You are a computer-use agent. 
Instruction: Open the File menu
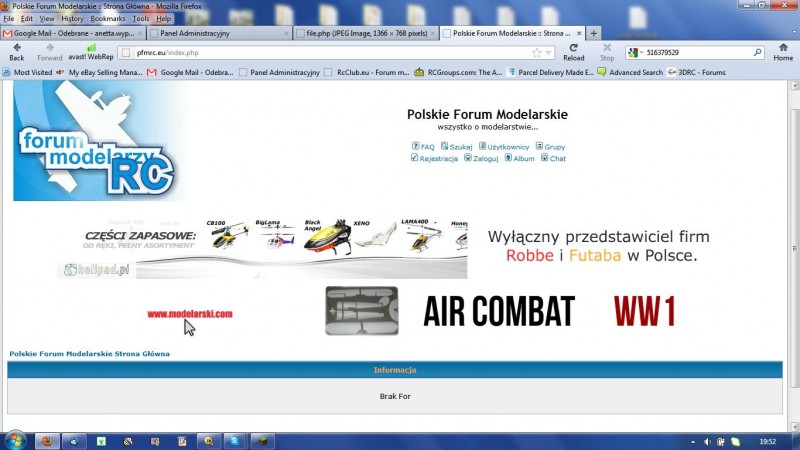(x=9, y=18)
